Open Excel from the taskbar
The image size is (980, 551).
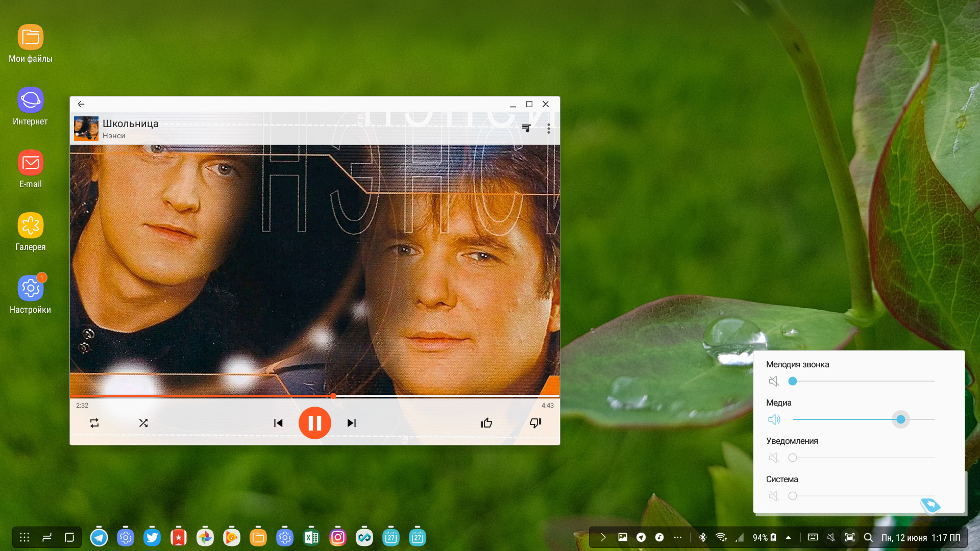point(311,537)
